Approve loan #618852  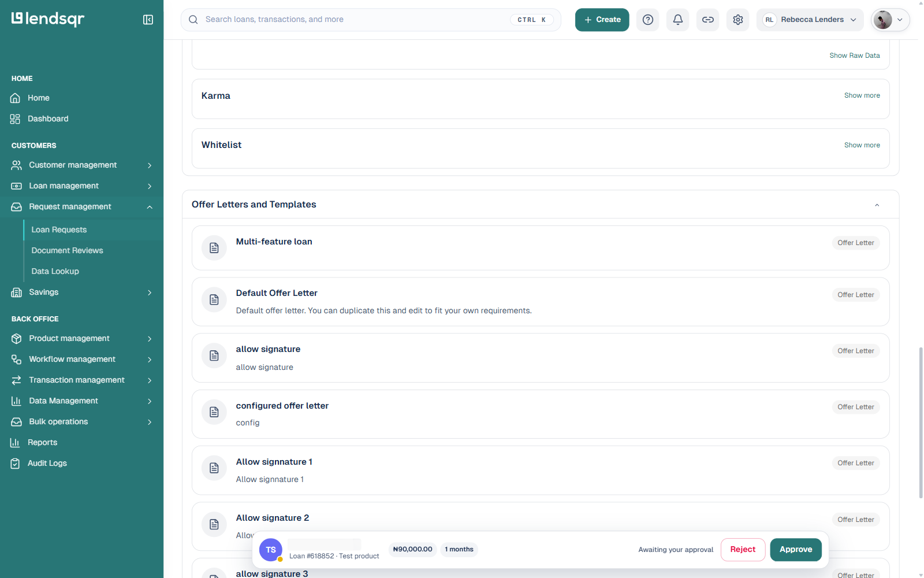pyautogui.click(x=796, y=550)
